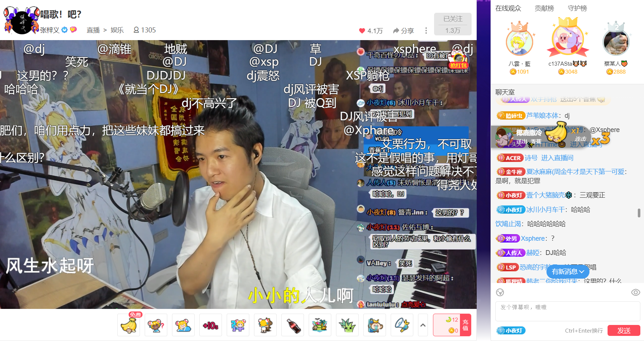The height and width of the screenshot is (341, 644).
Task: Send the green grass monster gift
Action: pos(347,325)
